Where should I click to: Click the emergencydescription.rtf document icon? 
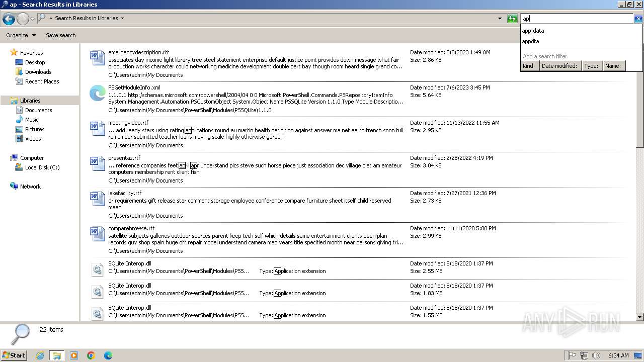click(97, 58)
